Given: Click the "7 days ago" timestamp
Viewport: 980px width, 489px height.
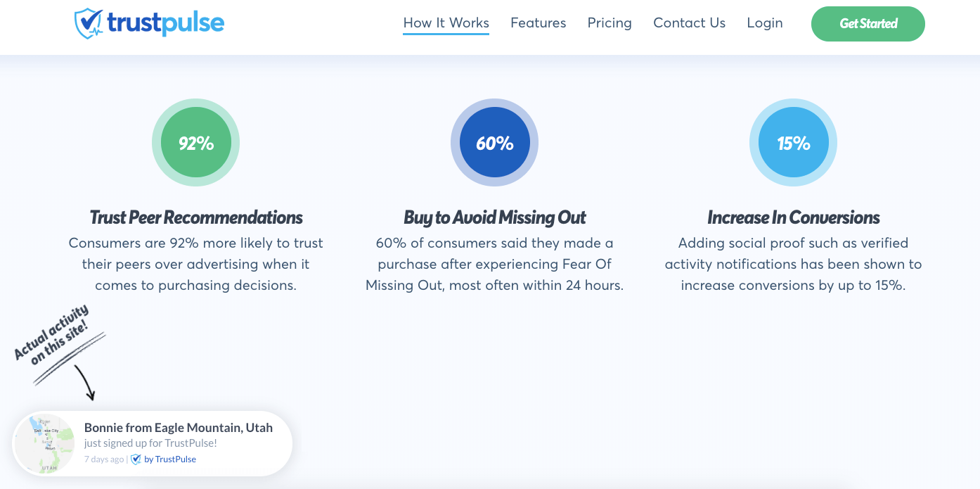Looking at the screenshot, I should (x=104, y=459).
